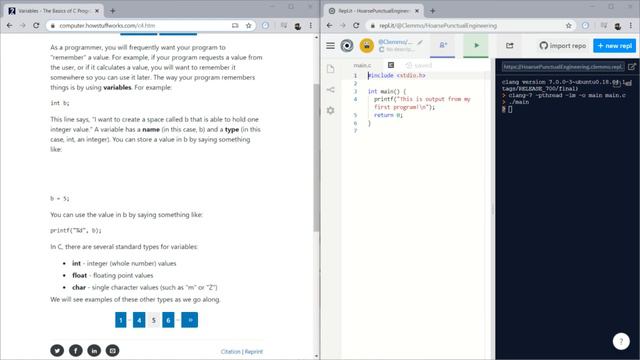Open profile avatar in Repl.it Chrome toolbar
This screenshot has height=360, width=640.
click(618, 26)
